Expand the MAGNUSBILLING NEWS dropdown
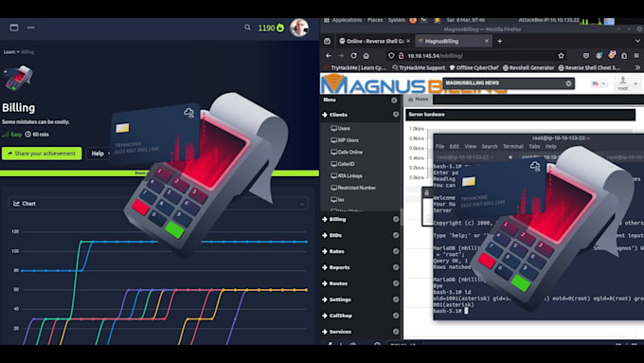This screenshot has height=363, width=644. point(568,83)
